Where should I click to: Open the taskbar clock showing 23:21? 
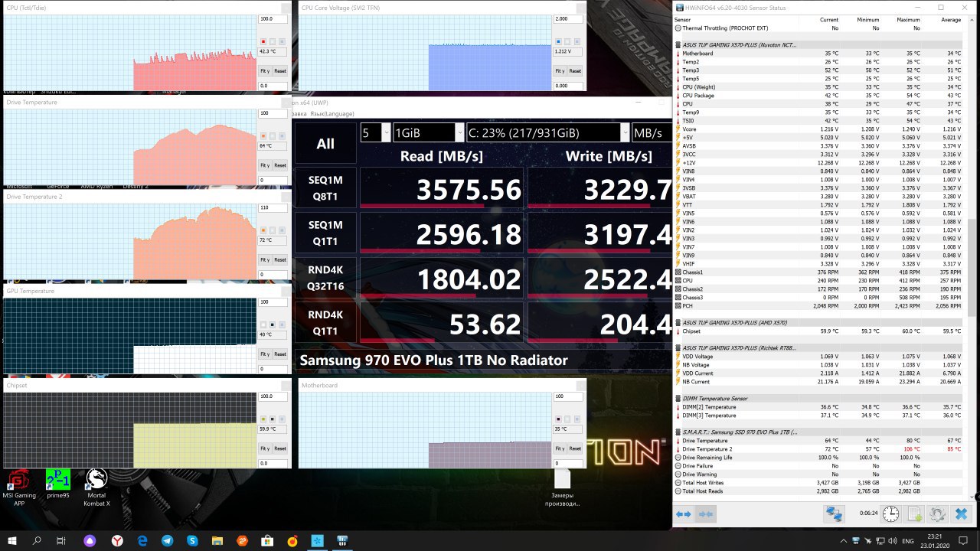click(x=935, y=540)
